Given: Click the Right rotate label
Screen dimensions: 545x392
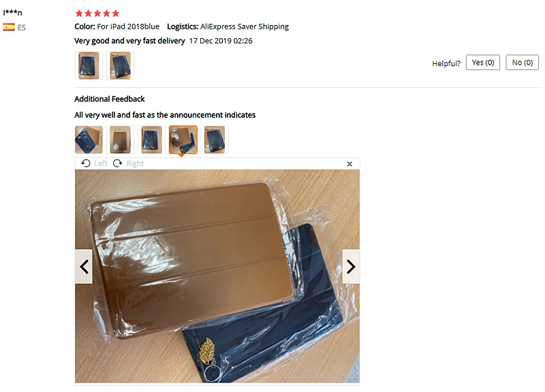Looking at the screenshot, I should click(135, 163).
